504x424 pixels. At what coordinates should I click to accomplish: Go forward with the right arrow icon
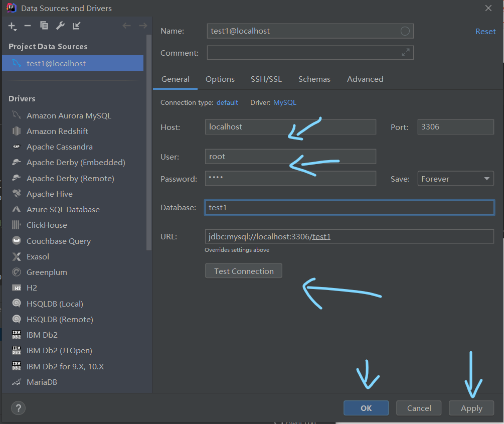[143, 26]
